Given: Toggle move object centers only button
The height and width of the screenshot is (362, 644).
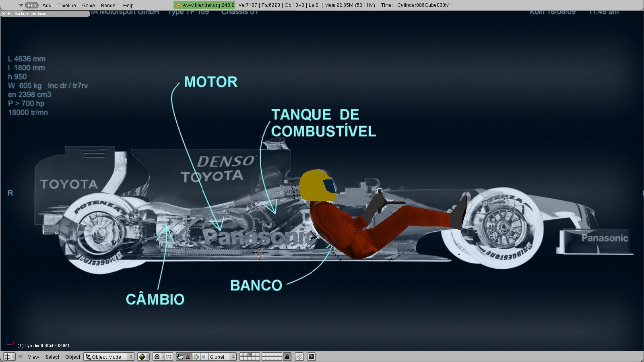Looking at the screenshot, I should [169, 357].
